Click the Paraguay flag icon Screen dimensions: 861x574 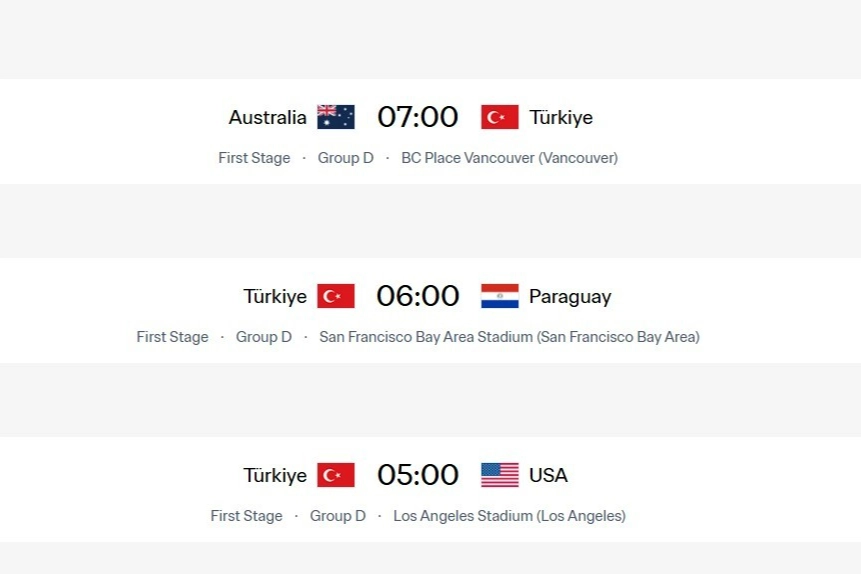click(x=499, y=296)
